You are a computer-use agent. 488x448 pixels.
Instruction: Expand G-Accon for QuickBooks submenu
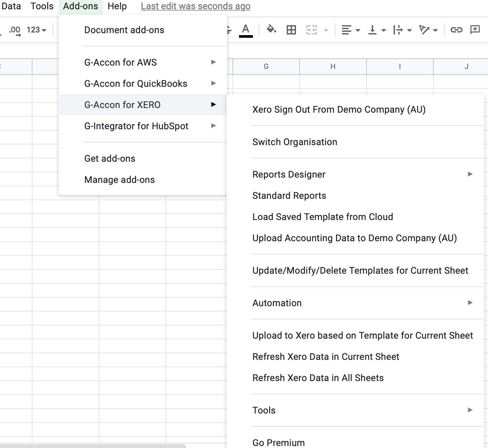(x=143, y=84)
